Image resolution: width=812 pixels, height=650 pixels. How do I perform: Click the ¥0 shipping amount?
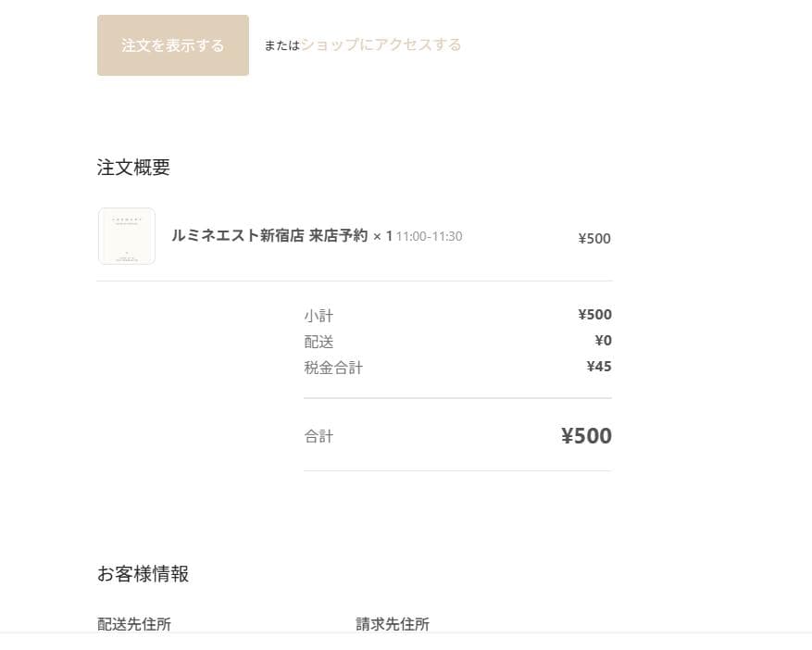coord(603,341)
